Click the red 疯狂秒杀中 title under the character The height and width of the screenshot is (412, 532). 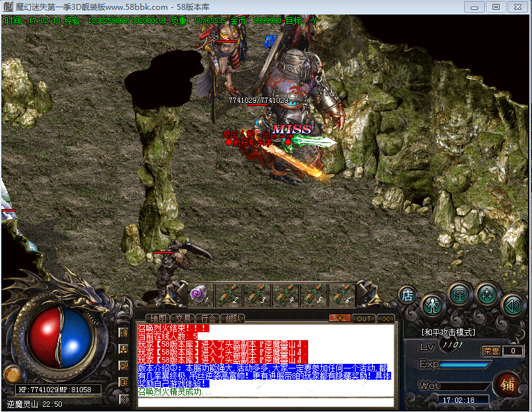coord(252,142)
